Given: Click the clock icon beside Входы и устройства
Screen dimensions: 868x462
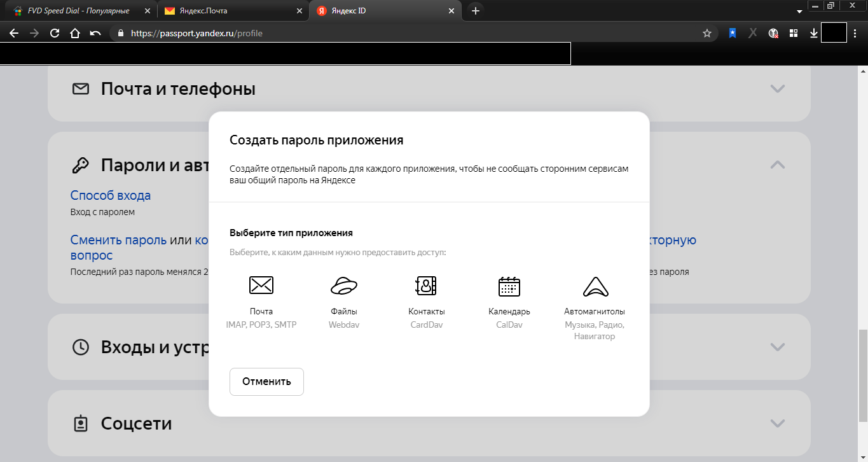Looking at the screenshot, I should tap(80, 347).
